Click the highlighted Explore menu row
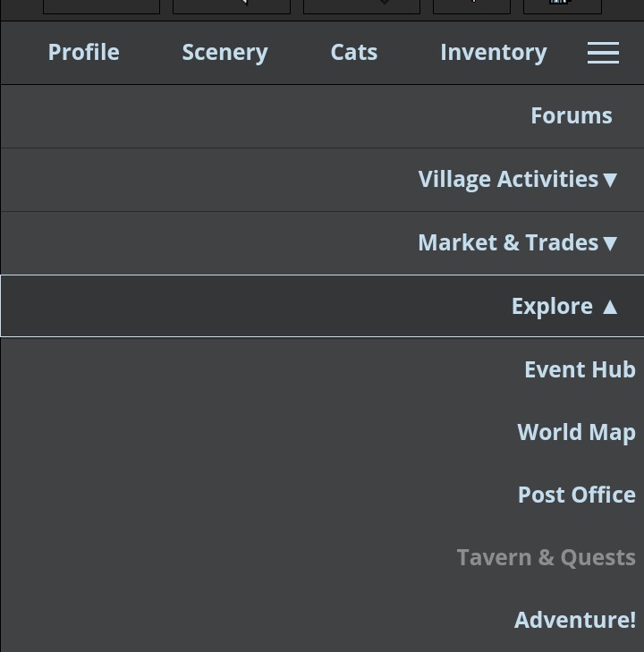 coord(322,306)
